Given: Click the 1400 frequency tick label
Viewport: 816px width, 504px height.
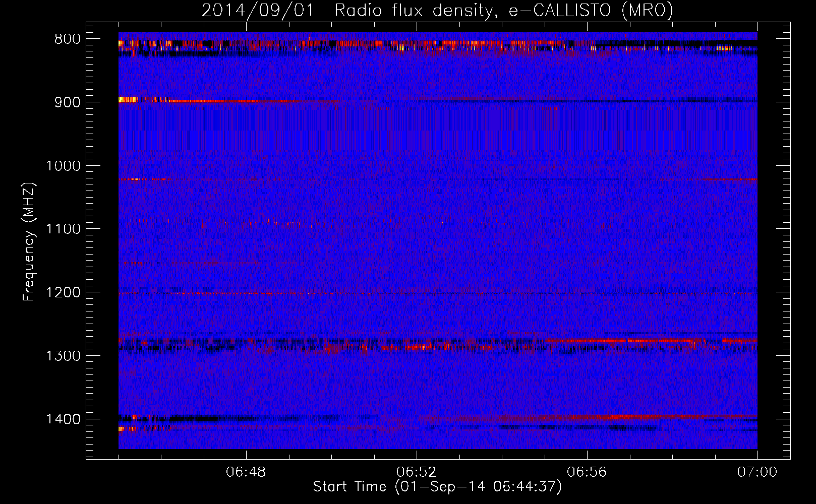Looking at the screenshot, I should click(64, 419).
